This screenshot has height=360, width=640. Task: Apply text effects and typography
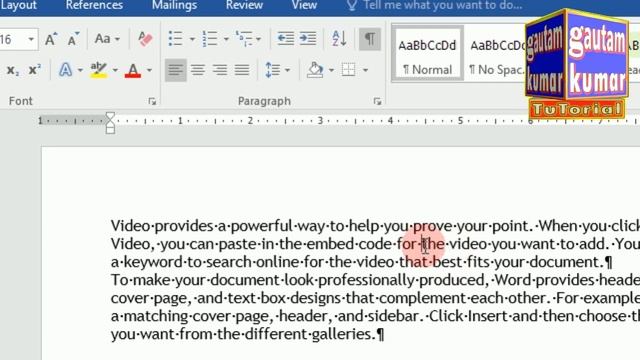(65, 70)
